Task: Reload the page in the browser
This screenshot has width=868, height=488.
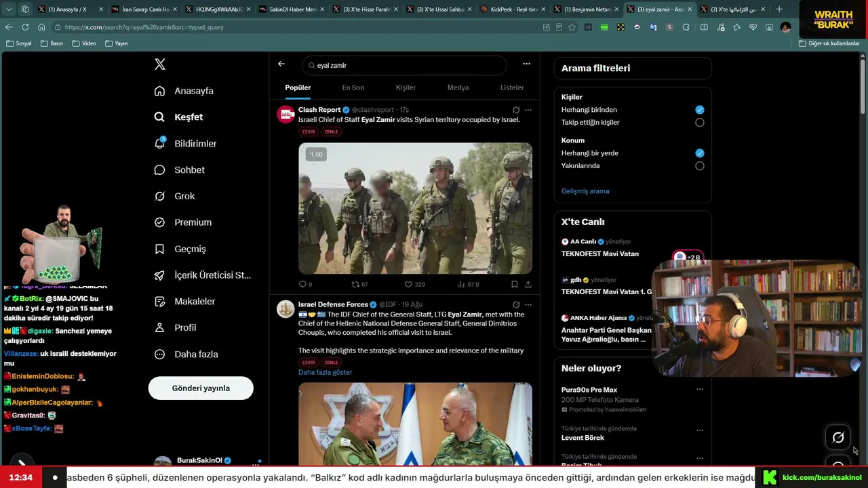Action: tap(25, 27)
